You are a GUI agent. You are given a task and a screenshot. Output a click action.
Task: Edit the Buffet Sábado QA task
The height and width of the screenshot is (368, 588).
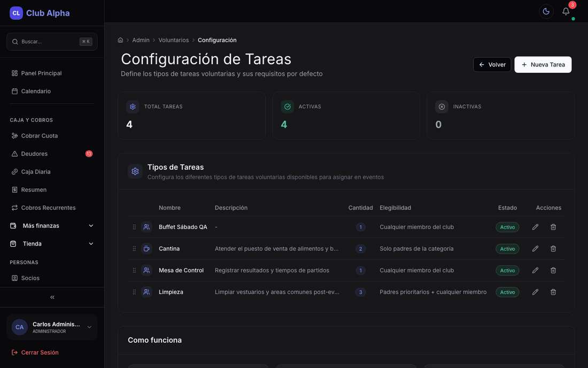click(x=535, y=227)
